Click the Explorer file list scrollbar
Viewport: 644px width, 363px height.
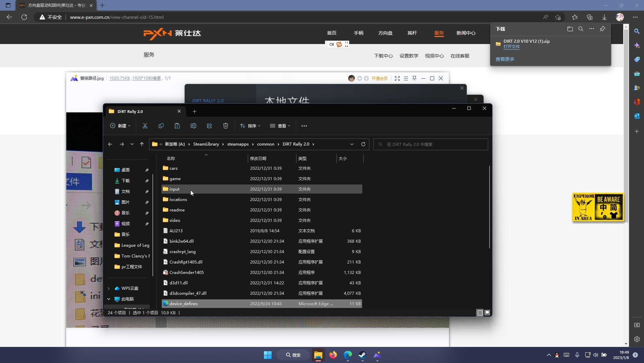pos(489,207)
